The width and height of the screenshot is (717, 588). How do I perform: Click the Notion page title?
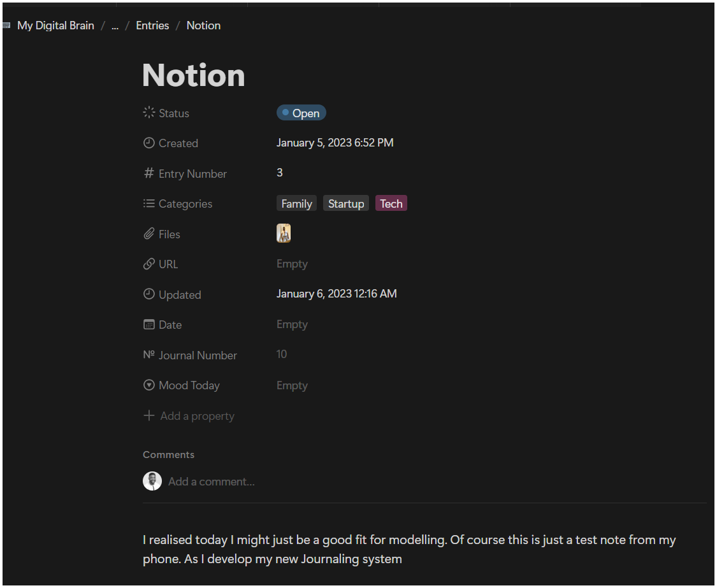click(x=194, y=75)
